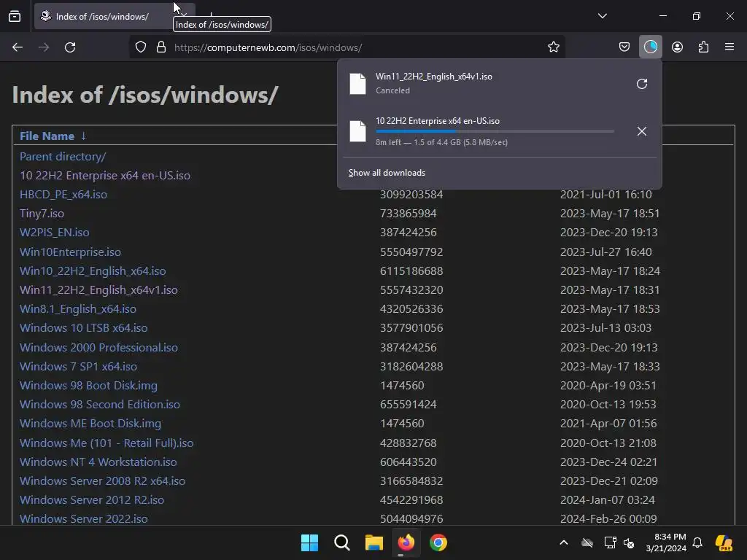The width and height of the screenshot is (747, 560).
Task: Open Windows Search from taskbar
Action: pyautogui.click(x=342, y=542)
